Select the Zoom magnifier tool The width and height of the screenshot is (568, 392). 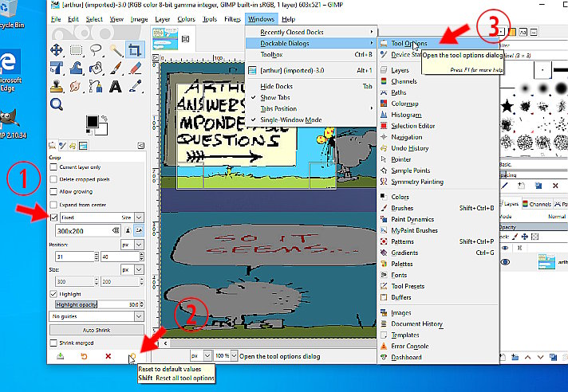57,104
